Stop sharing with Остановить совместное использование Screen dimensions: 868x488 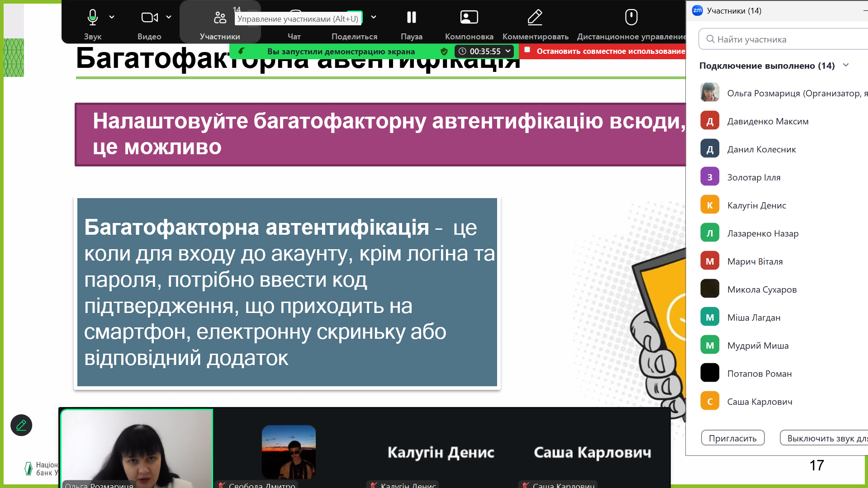pyautogui.click(x=605, y=52)
